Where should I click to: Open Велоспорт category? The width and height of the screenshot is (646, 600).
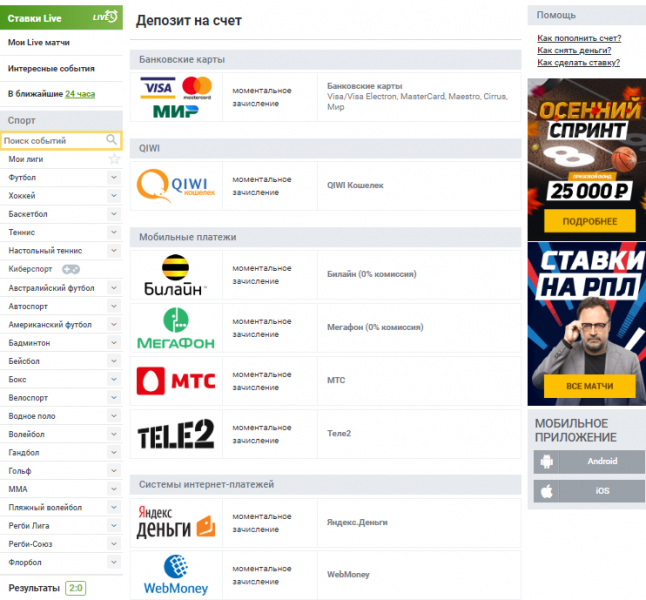[x=28, y=398]
